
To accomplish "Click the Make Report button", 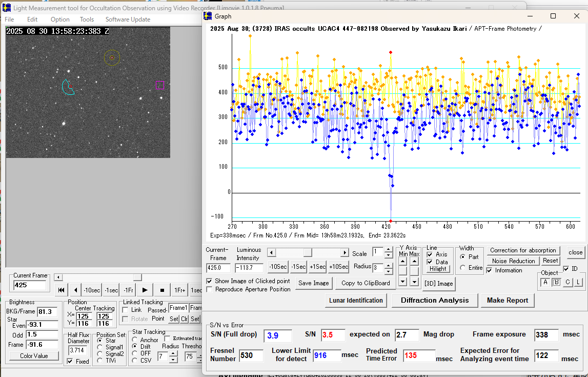I will [x=507, y=300].
